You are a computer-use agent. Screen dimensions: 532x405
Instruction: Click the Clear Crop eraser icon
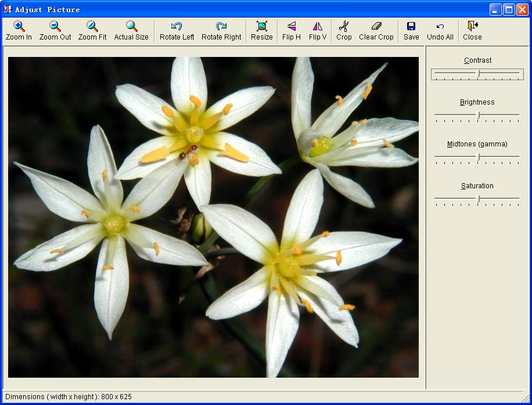click(x=376, y=27)
